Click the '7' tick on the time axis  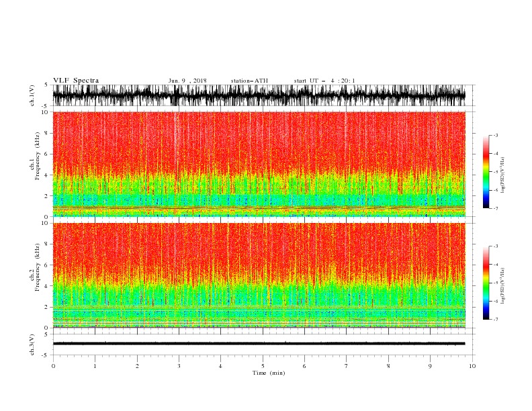pyautogui.click(x=347, y=366)
